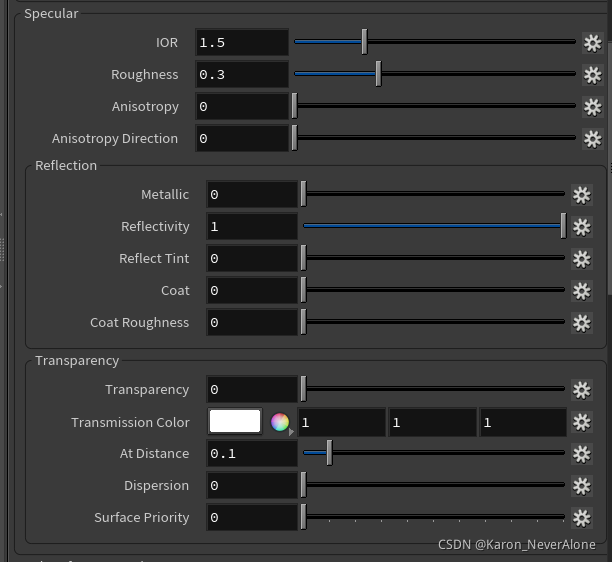Open the Transparency parameter gear menu

pyautogui.click(x=582, y=390)
